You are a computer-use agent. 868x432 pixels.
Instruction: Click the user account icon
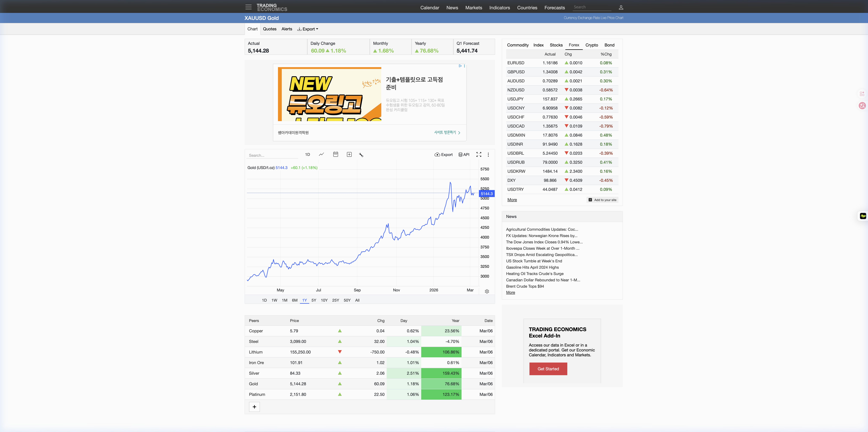pos(621,7)
